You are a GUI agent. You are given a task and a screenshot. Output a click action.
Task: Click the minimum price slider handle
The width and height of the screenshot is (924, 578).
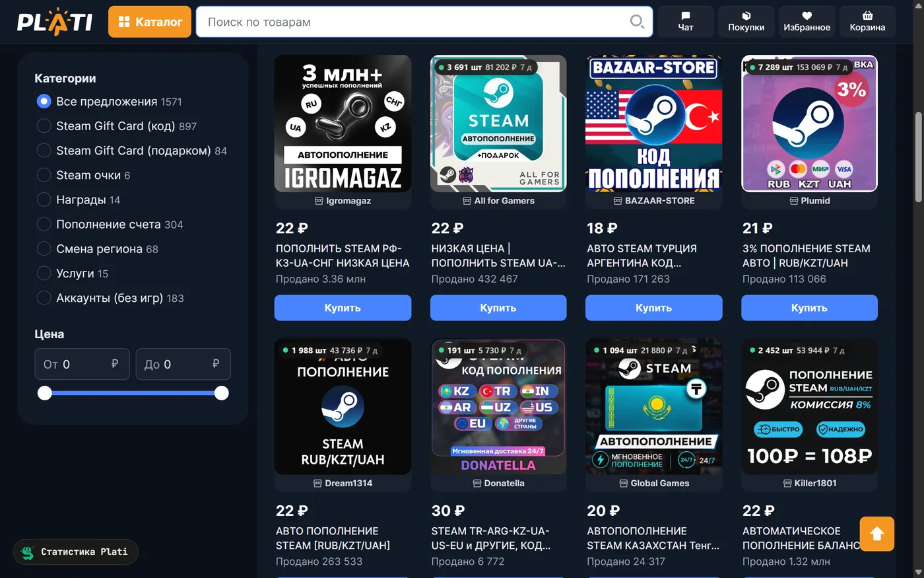(x=44, y=393)
